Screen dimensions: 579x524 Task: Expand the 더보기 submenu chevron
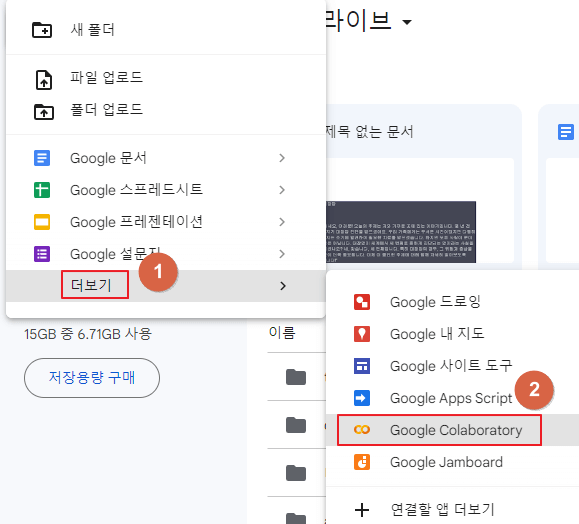coord(283,286)
